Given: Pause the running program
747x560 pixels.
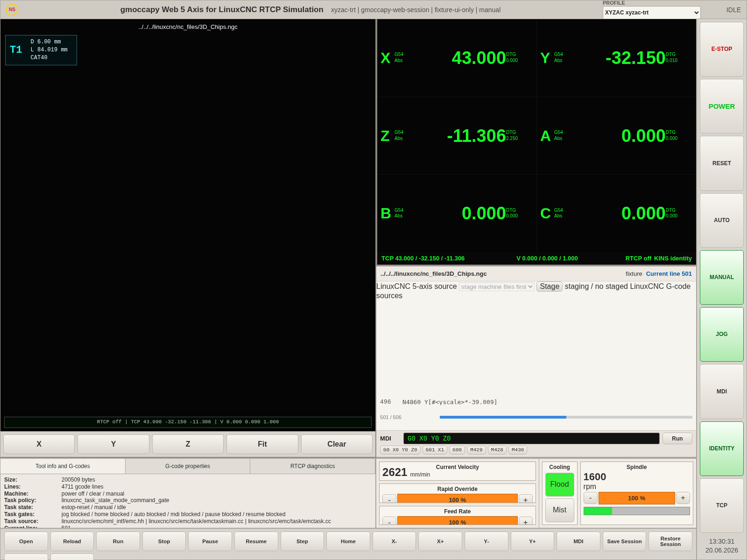Looking at the screenshot, I should (x=210, y=541).
